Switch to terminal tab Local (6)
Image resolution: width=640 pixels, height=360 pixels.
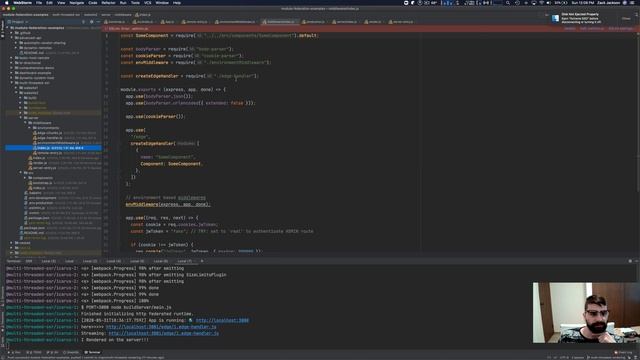(161, 261)
